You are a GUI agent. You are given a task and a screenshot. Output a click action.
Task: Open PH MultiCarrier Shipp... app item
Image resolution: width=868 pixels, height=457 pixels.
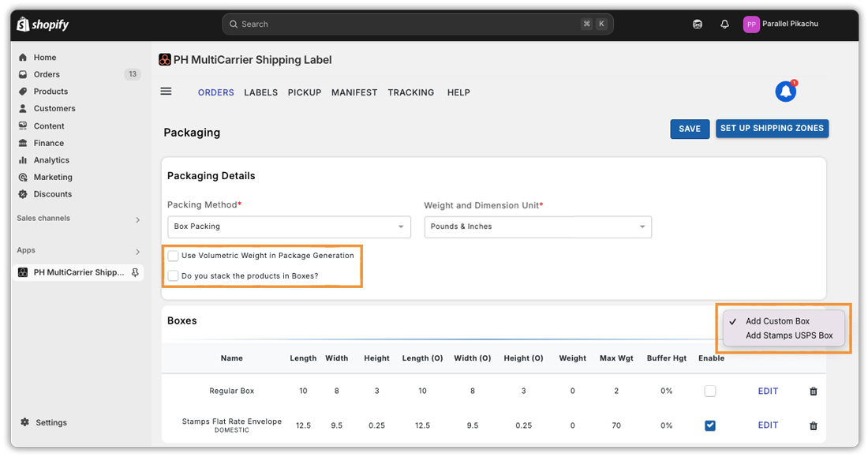coord(79,272)
